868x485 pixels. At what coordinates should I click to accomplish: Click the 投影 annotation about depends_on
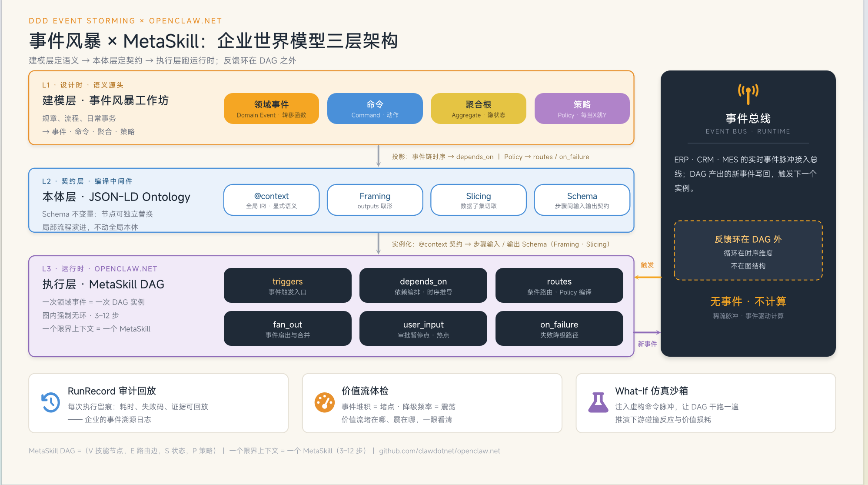(x=490, y=157)
